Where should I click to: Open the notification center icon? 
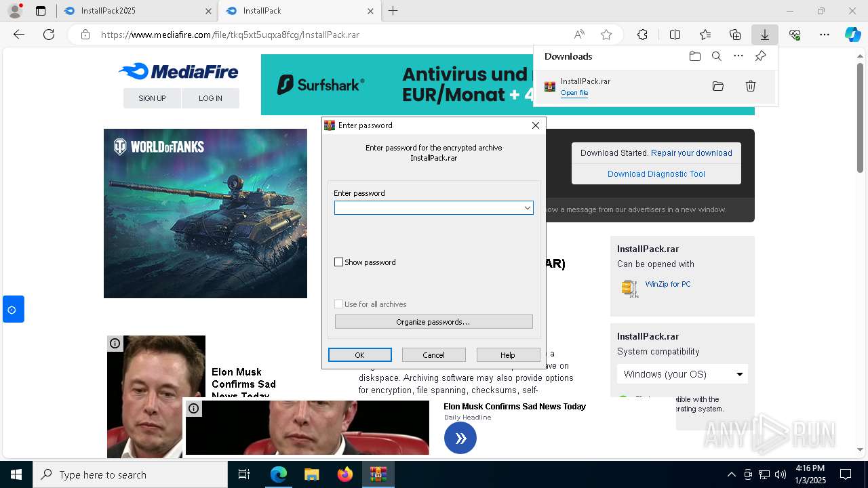[846, 474]
